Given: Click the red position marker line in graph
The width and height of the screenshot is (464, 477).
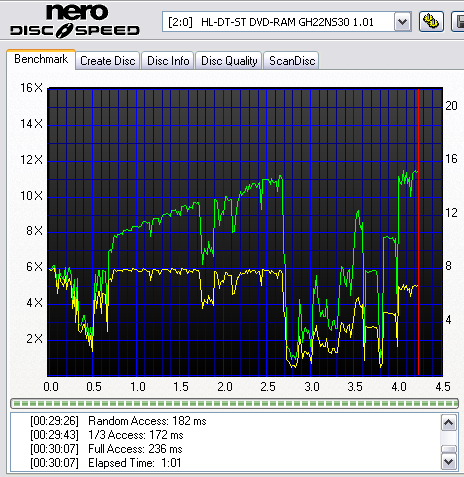Looking at the screenshot, I should [x=418, y=232].
